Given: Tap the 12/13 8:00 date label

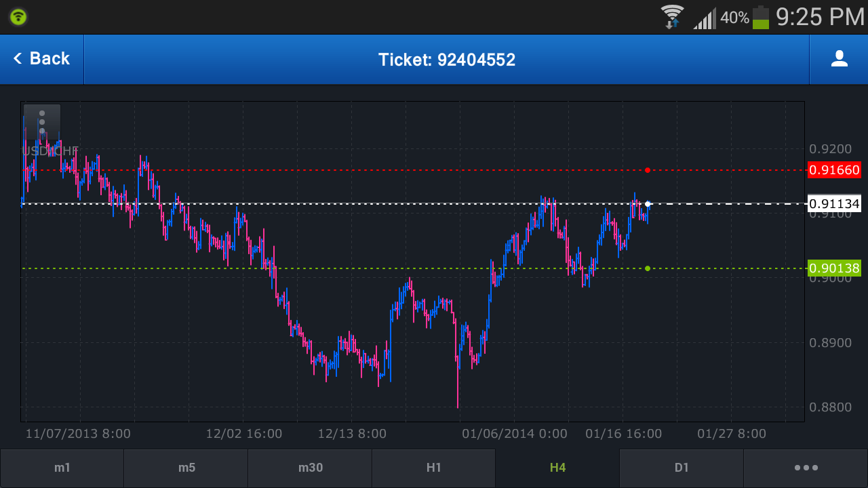Looking at the screenshot, I should coord(352,434).
